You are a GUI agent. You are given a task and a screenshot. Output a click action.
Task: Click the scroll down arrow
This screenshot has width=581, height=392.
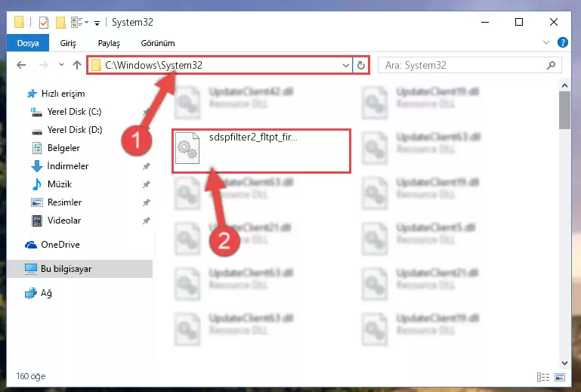[x=564, y=363]
